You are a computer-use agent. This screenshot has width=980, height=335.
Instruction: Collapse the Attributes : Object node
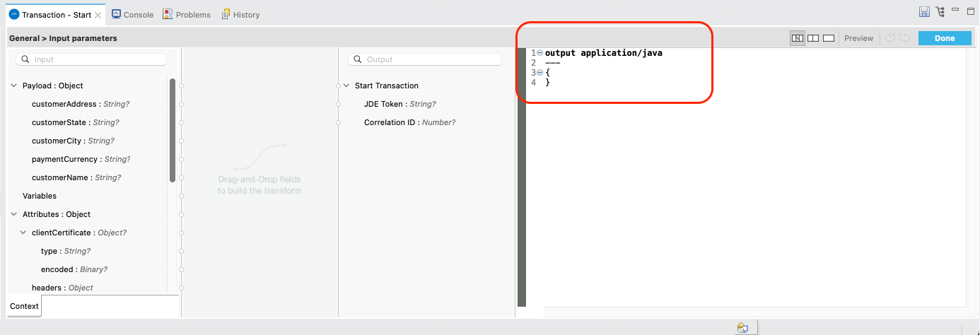(14, 214)
